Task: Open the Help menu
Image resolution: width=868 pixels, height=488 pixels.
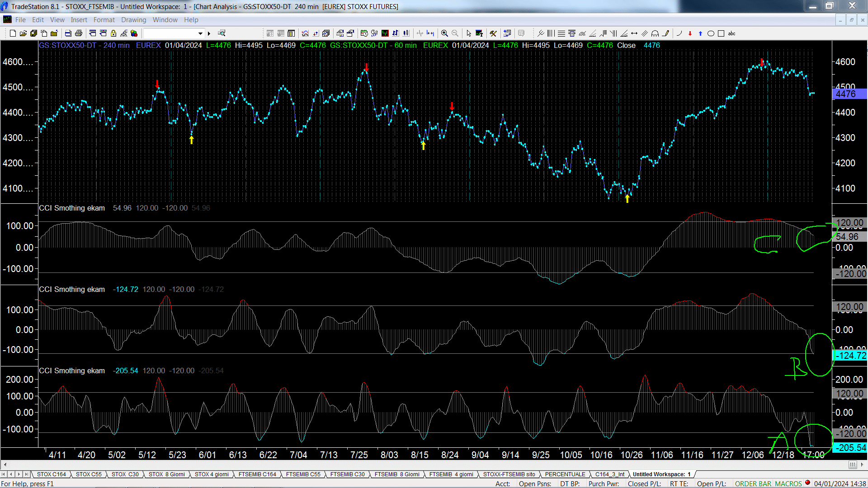Action: tap(191, 20)
